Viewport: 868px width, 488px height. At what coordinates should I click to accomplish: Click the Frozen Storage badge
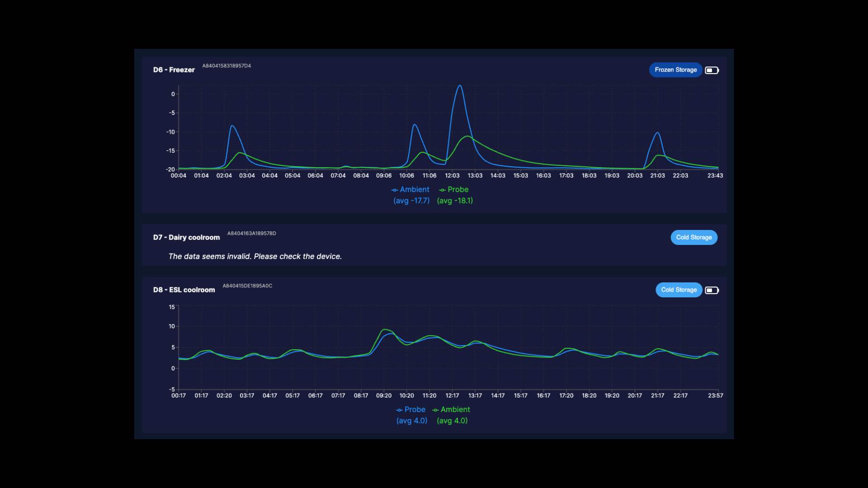point(675,70)
